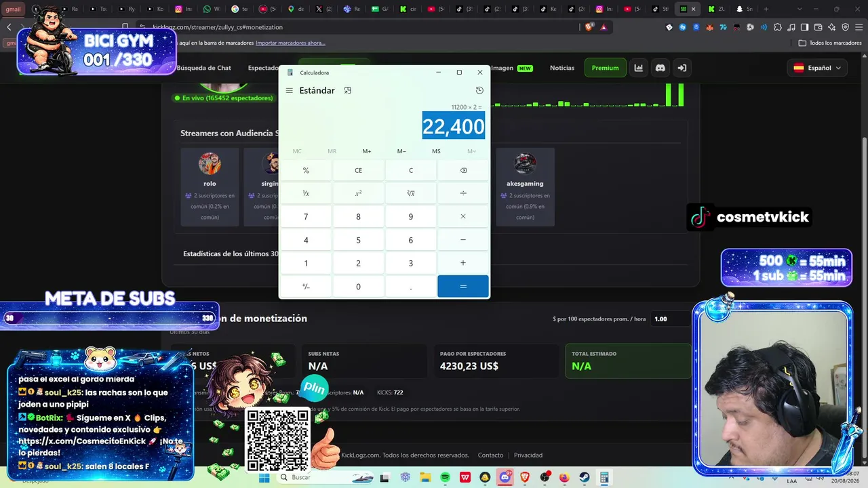Viewport: 868px width, 488px height.
Task: Open the browser extensions puzzle icon
Action: point(778,27)
